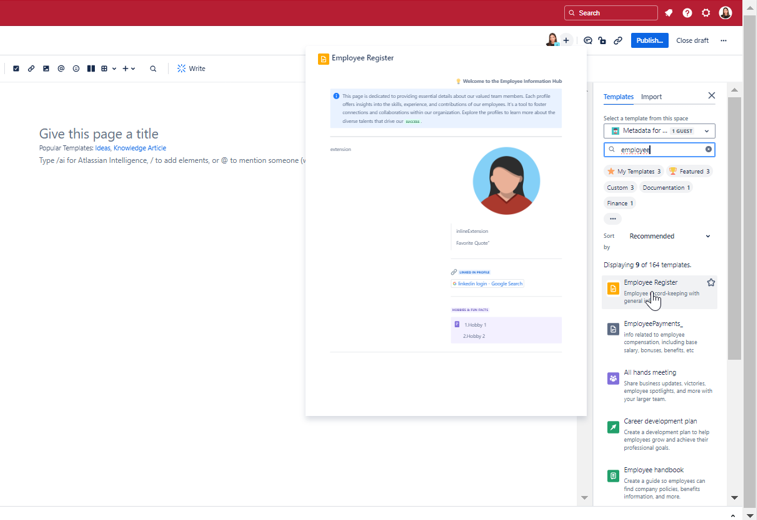
Task: Add a page layout columns section
Action: point(91,69)
